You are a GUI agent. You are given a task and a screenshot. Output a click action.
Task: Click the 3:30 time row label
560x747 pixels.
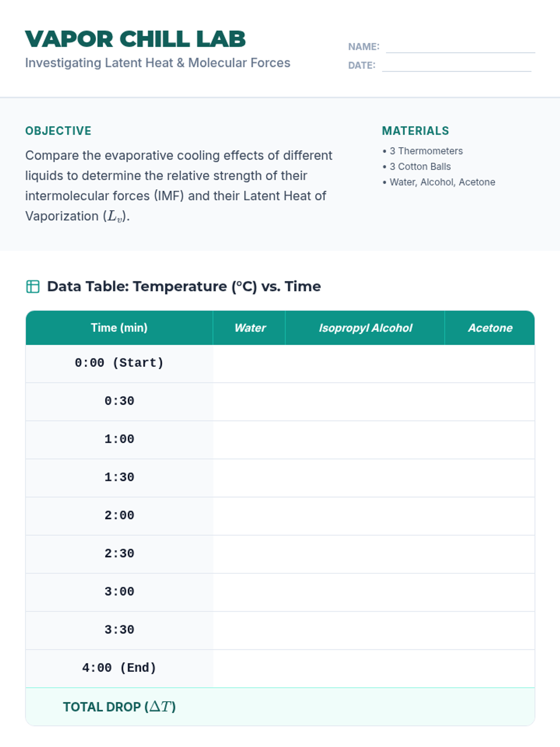click(119, 630)
